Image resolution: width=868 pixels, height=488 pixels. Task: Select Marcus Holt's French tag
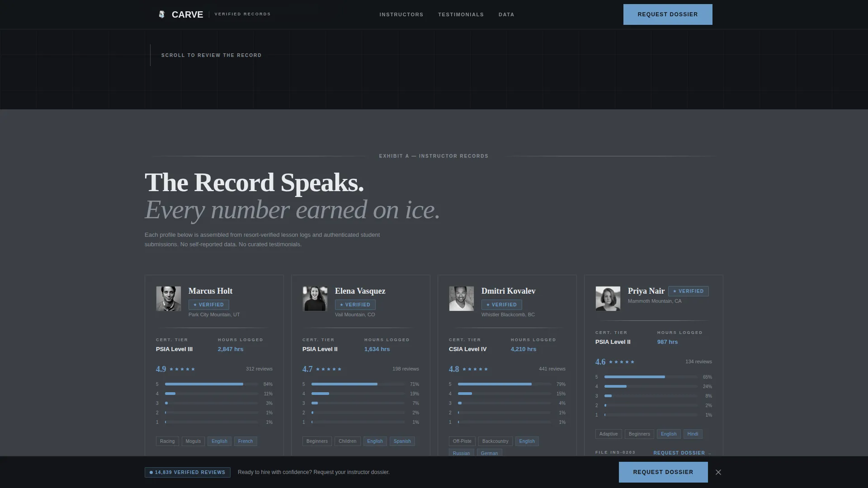click(245, 441)
